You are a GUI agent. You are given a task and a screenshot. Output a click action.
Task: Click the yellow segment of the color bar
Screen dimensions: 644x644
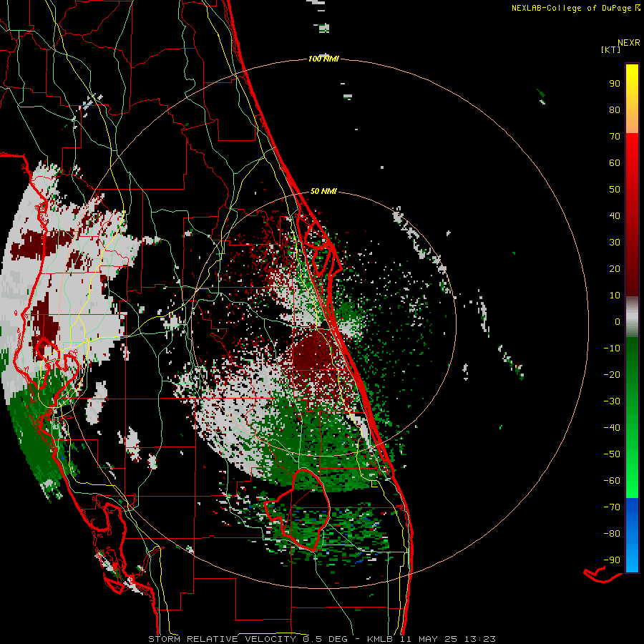pos(632,99)
